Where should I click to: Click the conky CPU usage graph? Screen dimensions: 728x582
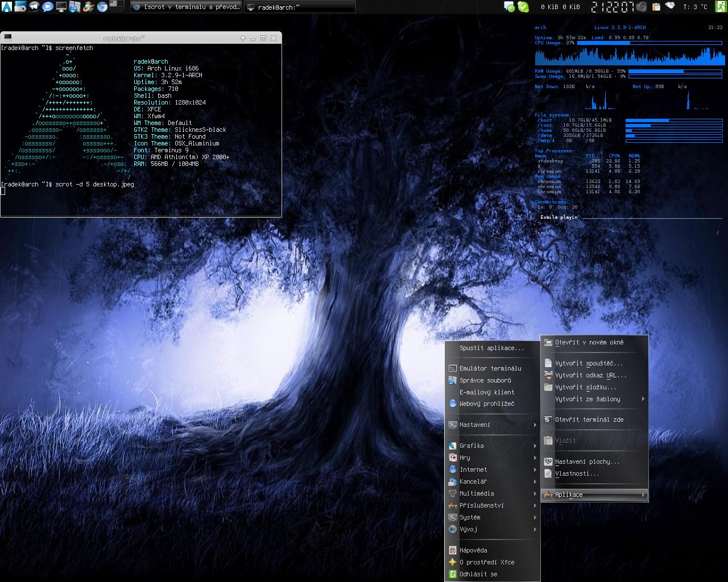point(630,56)
